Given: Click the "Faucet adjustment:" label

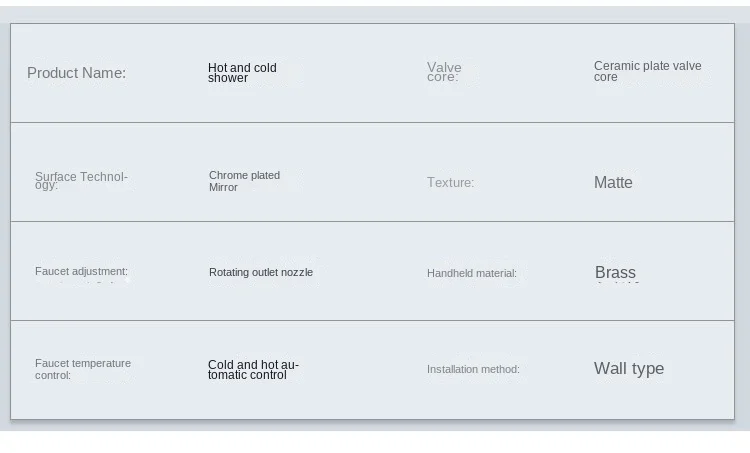Looking at the screenshot, I should (x=81, y=271).
